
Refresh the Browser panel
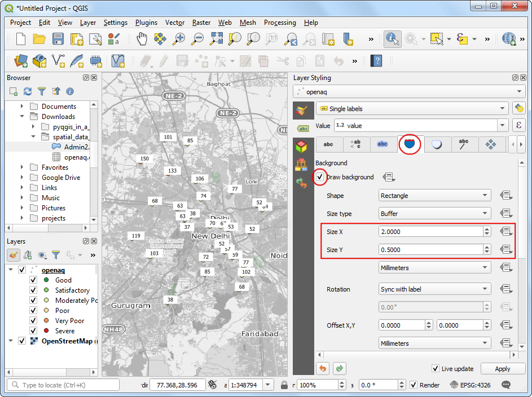pyautogui.click(x=28, y=91)
